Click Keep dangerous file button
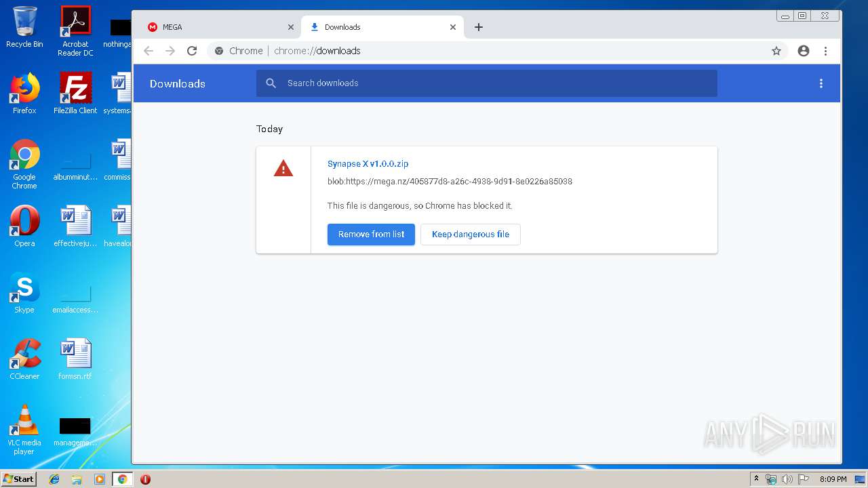868x488 pixels. [x=471, y=235]
